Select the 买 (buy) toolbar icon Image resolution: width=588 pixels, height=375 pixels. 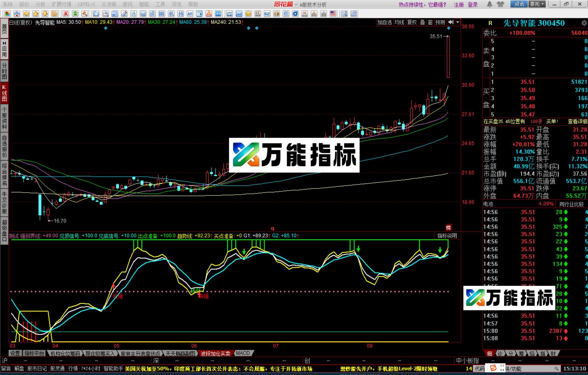click(x=66, y=14)
